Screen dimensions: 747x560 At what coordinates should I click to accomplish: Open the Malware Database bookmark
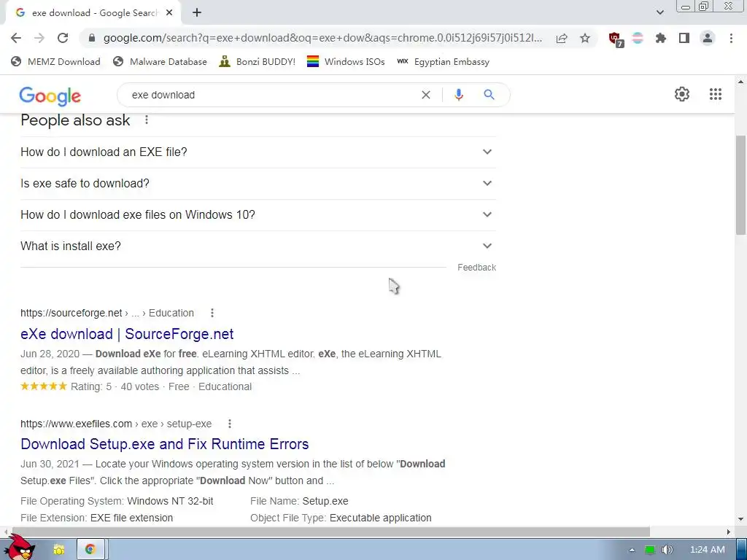pyautogui.click(x=160, y=61)
